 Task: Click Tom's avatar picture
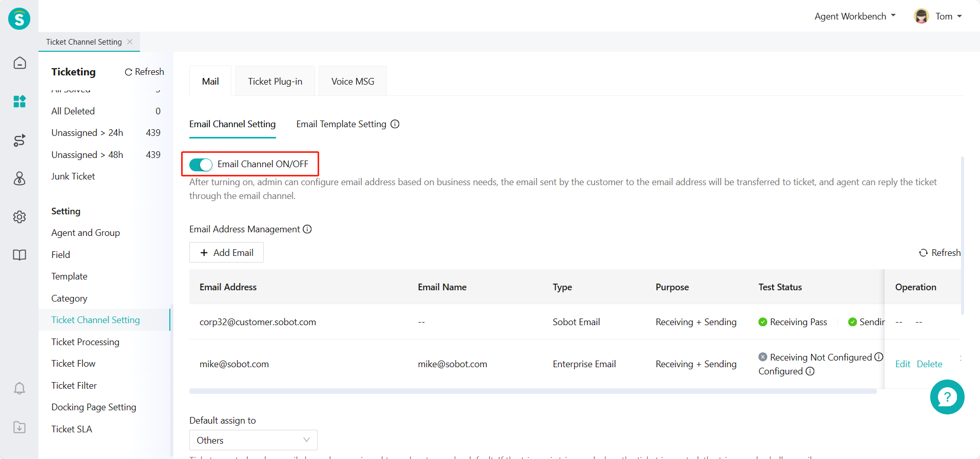tap(922, 16)
